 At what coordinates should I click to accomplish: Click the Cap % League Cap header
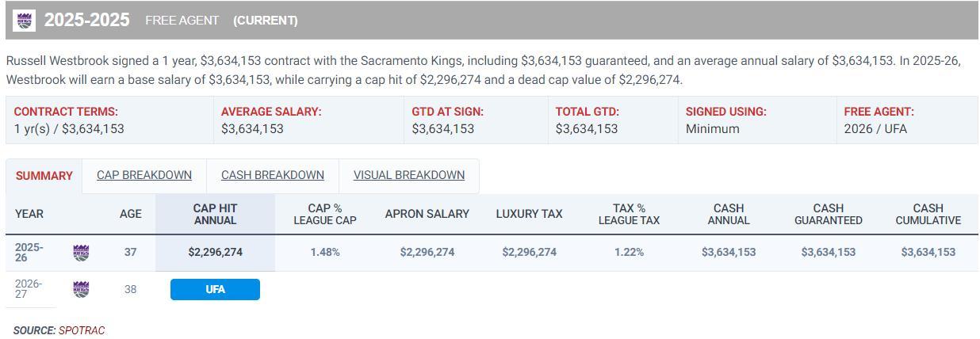[x=324, y=214]
